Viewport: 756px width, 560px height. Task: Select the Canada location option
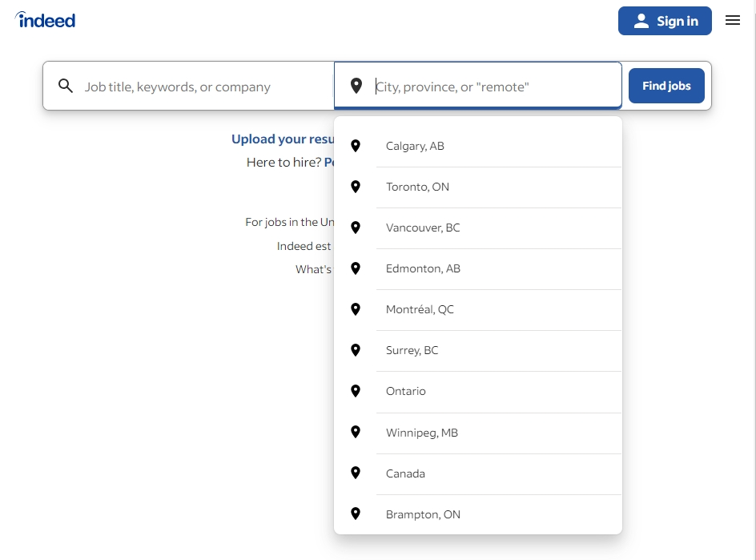click(x=405, y=473)
